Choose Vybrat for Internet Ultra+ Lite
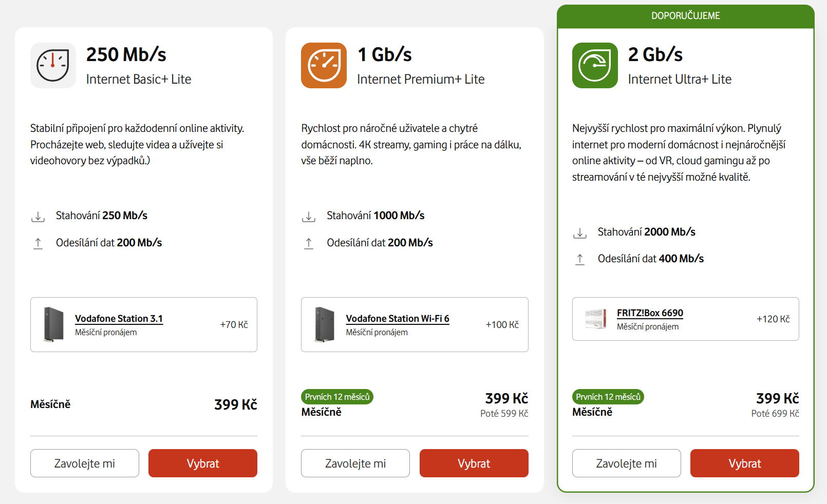 pos(744,463)
